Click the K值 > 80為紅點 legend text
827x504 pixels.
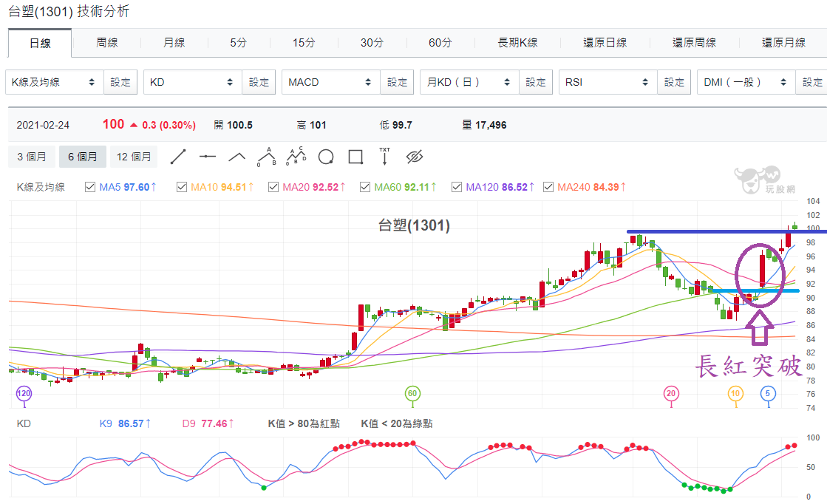(304, 423)
